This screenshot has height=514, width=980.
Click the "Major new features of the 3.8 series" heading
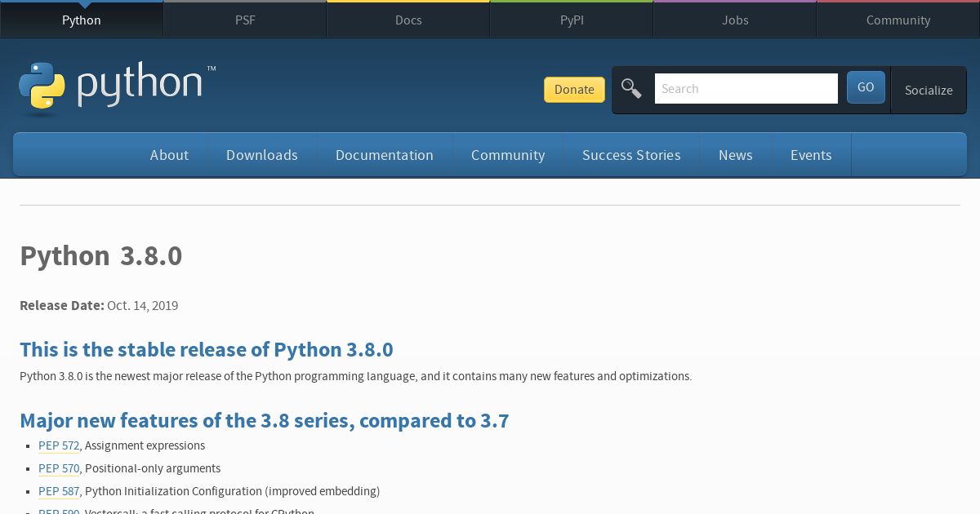tap(265, 420)
